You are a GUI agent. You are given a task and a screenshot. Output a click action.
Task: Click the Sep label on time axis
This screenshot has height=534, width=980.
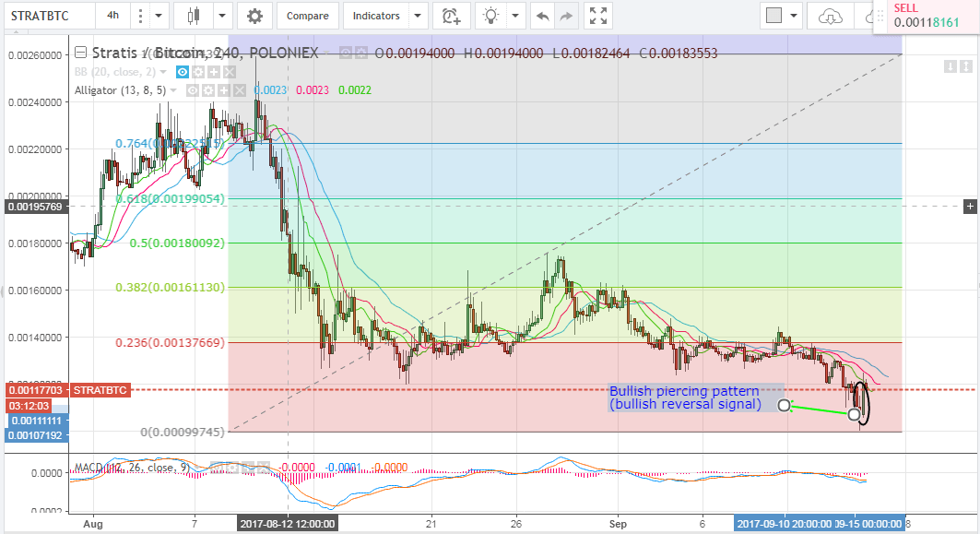pyautogui.click(x=618, y=524)
